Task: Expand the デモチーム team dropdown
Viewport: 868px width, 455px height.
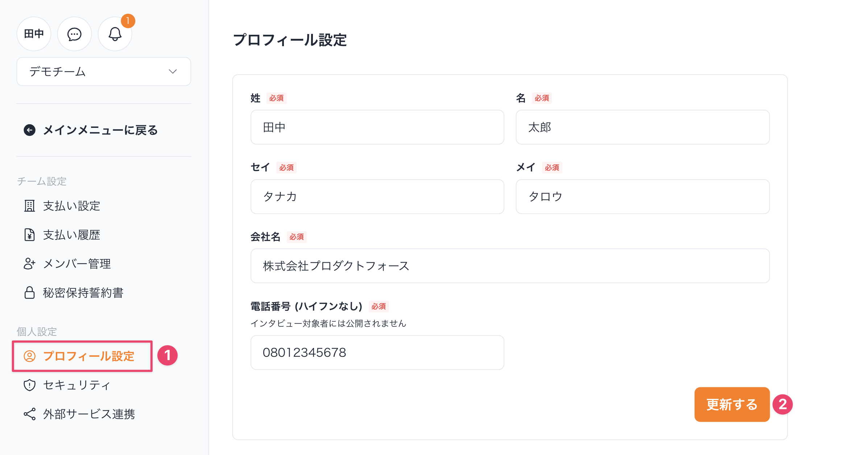Action: [104, 72]
